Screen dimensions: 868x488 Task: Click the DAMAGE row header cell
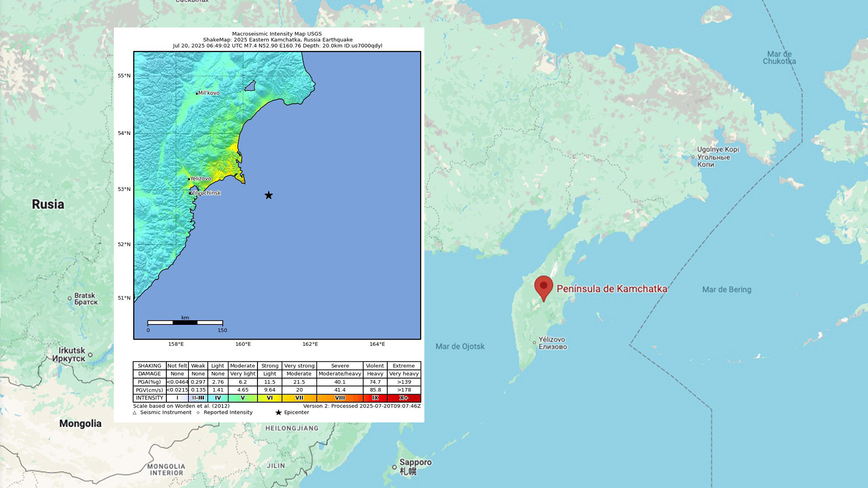point(149,374)
